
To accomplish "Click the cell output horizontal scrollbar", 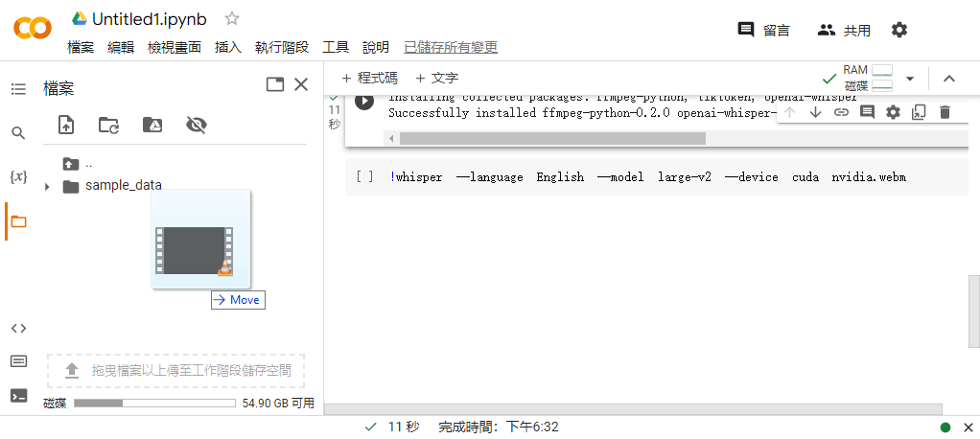I will tap(551, 138).
